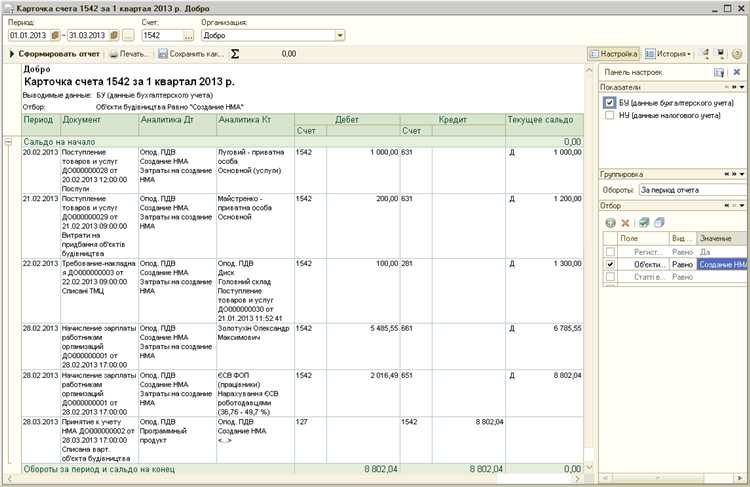Expand the Организация dropdown
This screenshot has height=487, width=750.
[x=340, y=35]
